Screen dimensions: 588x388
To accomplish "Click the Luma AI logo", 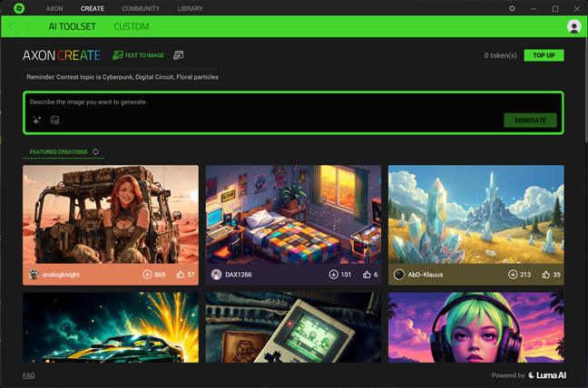I will pos(547,375).
